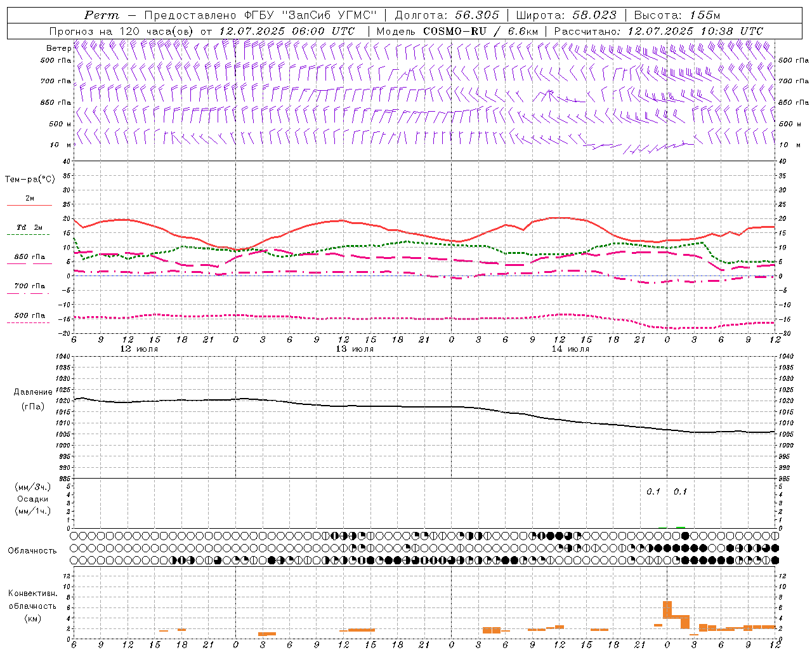
Task: Click the '500 м' wind level label on the left
Action: pos(60,124)
